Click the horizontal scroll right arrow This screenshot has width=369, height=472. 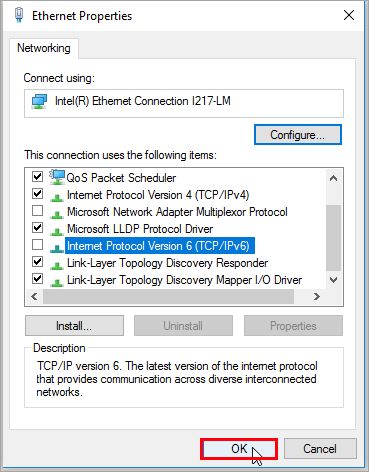[x=317, y=296]
